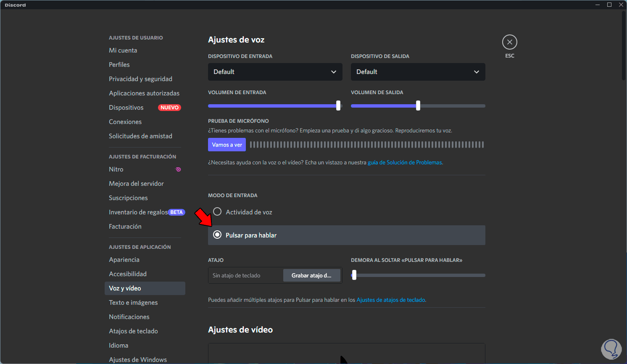The image size is (627, 364).
Task: Click the MODO DE ENTRADA label
Action: pyautogui.click(x=233, y=195)
